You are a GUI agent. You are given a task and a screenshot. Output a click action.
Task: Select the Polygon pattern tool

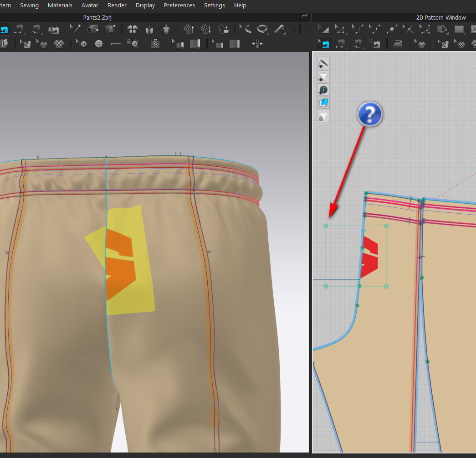coord(442,30)
